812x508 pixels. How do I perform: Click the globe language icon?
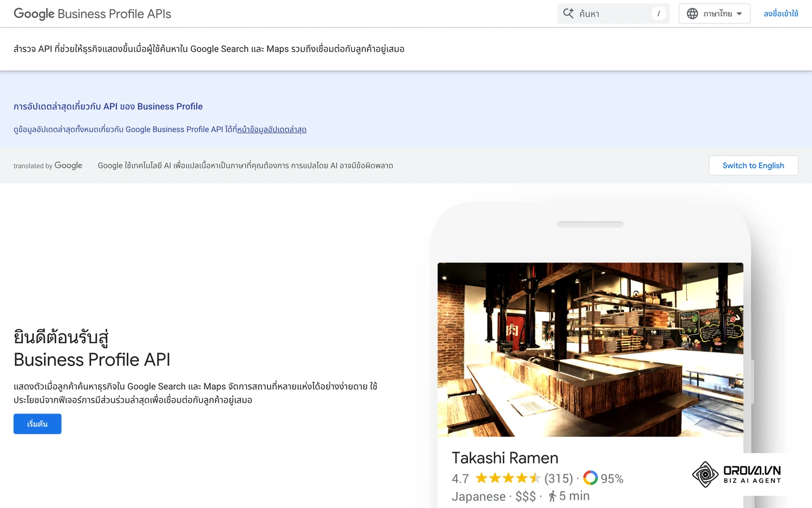pos(692,14)
